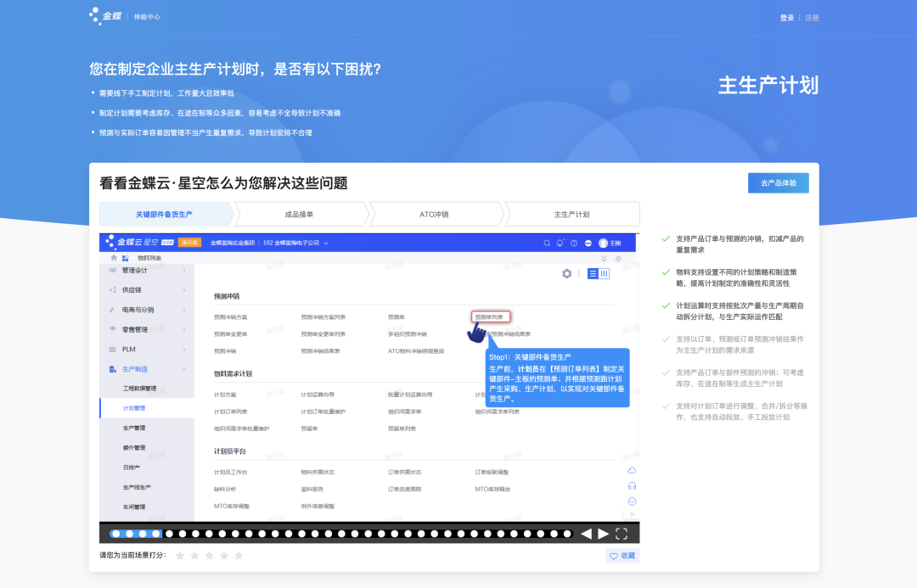Viewport: 917px width, 588px height.
Task: Click the small gear at breadcrumb bar right
Action: point(618,258)
